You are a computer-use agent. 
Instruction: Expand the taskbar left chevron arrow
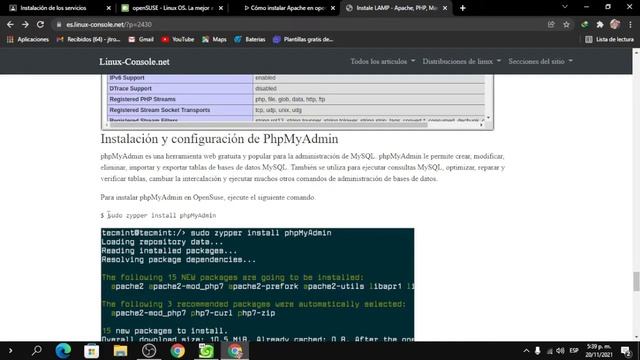click(10, 351)
